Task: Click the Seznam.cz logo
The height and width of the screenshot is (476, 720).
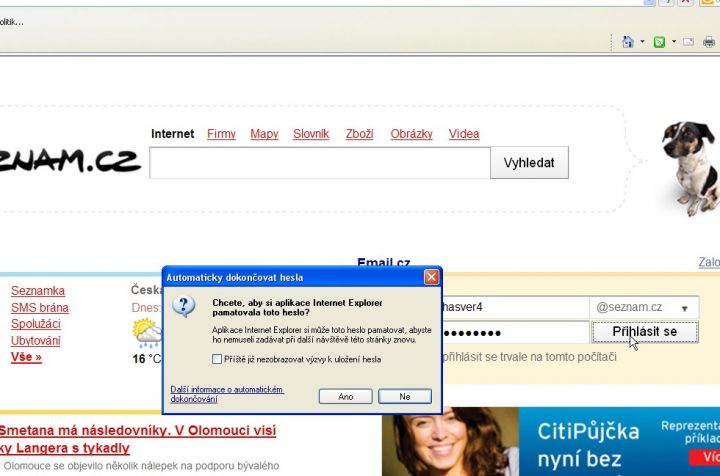Action: pos(70,161)
